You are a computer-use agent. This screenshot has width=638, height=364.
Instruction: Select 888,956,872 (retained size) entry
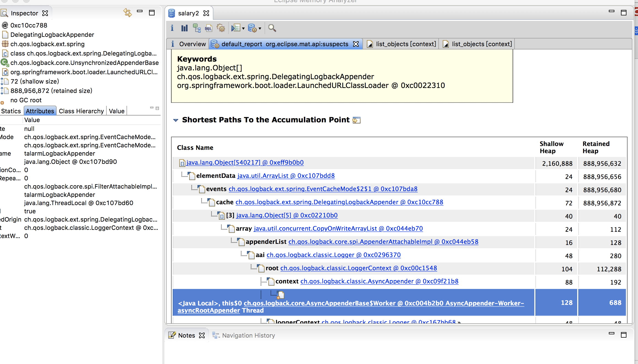[x=51, y=91]
